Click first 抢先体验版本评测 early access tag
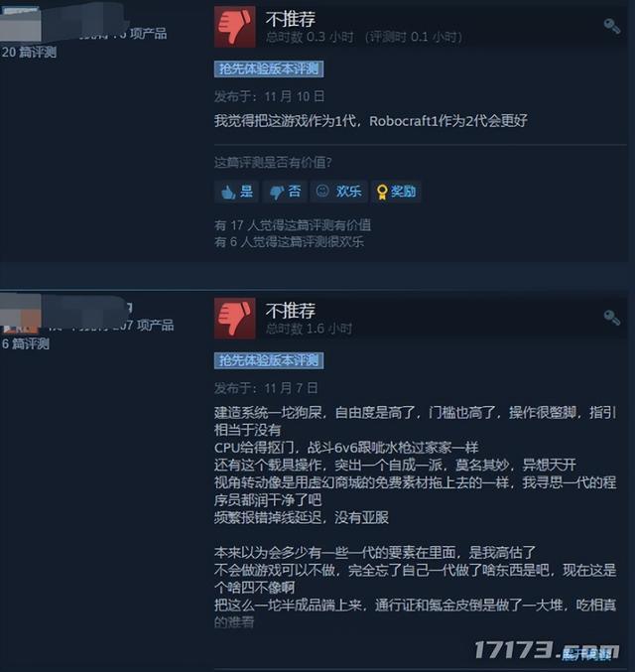Screen dimensions: 635x672 pos(269,69)
